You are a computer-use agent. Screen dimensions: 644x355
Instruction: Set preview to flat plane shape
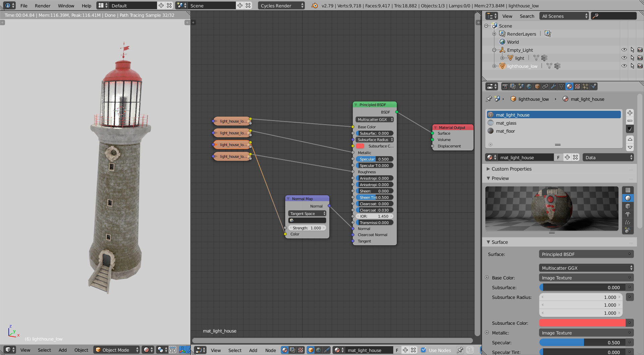[x=628, y=190]
